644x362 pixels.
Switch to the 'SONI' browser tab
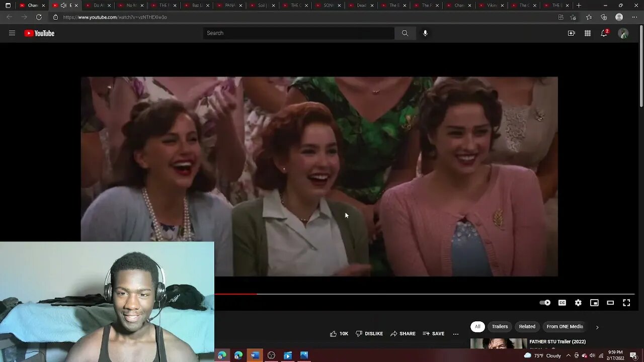coord(329,6)
